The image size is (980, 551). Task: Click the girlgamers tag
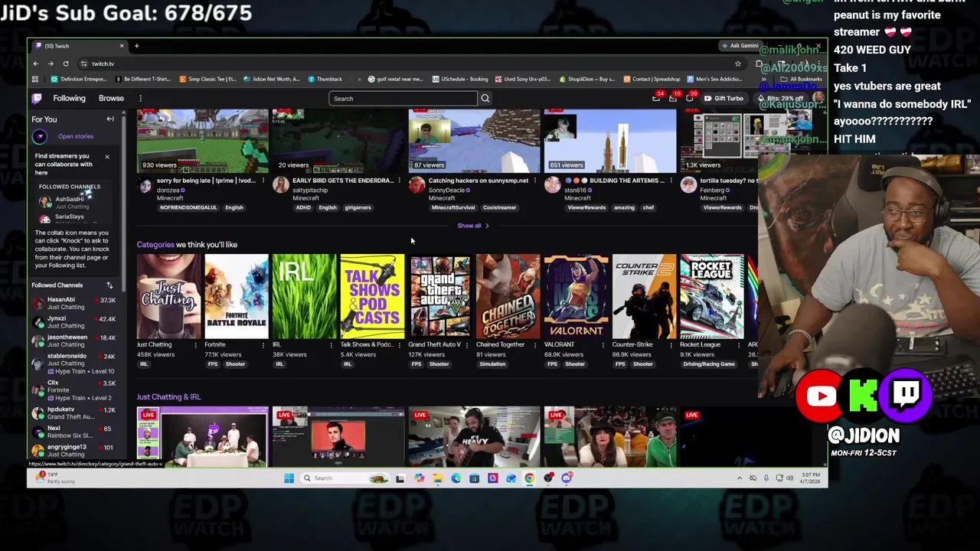[358, 207]
